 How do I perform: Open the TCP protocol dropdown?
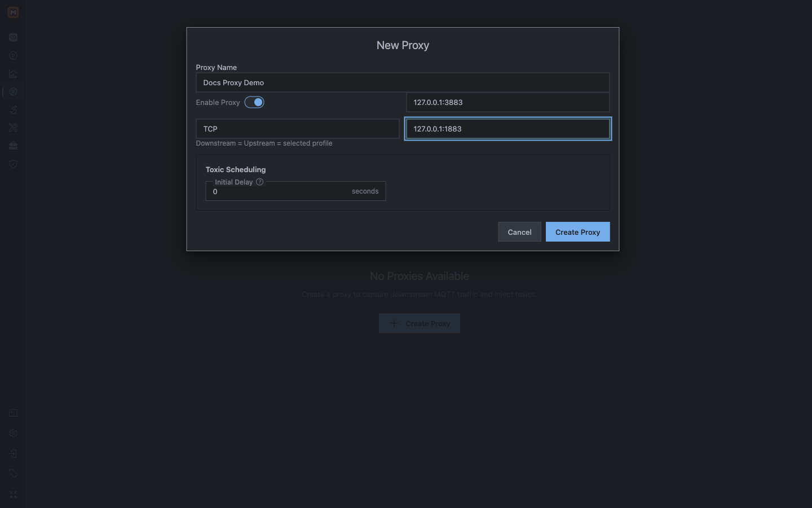pyautogui.click(x=298, y=129)
